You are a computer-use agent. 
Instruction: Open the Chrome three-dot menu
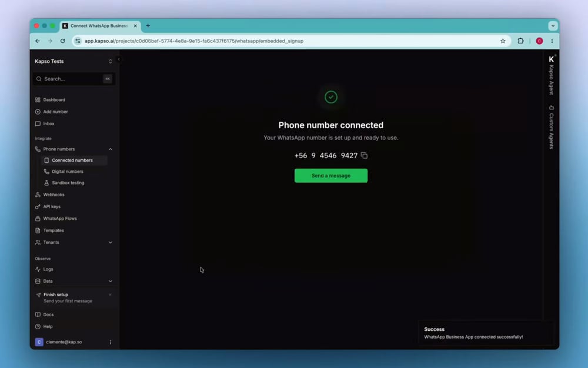tap(552, 41)
